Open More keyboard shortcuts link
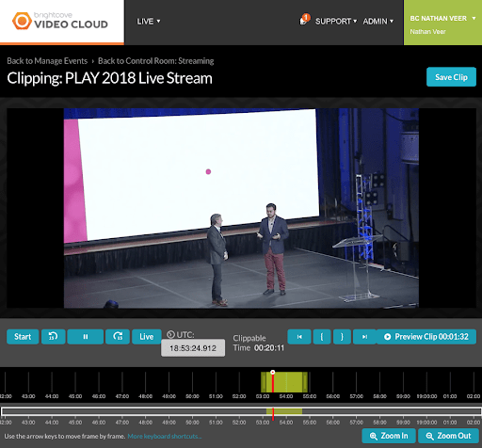Viewport: 482px width, 448px height. (165, 436)
